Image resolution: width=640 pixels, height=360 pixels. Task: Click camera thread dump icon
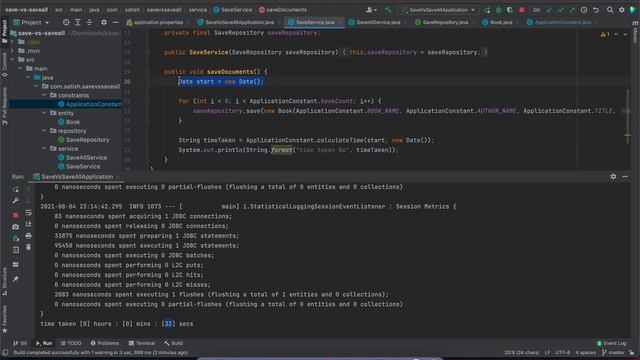click(16, 227)
